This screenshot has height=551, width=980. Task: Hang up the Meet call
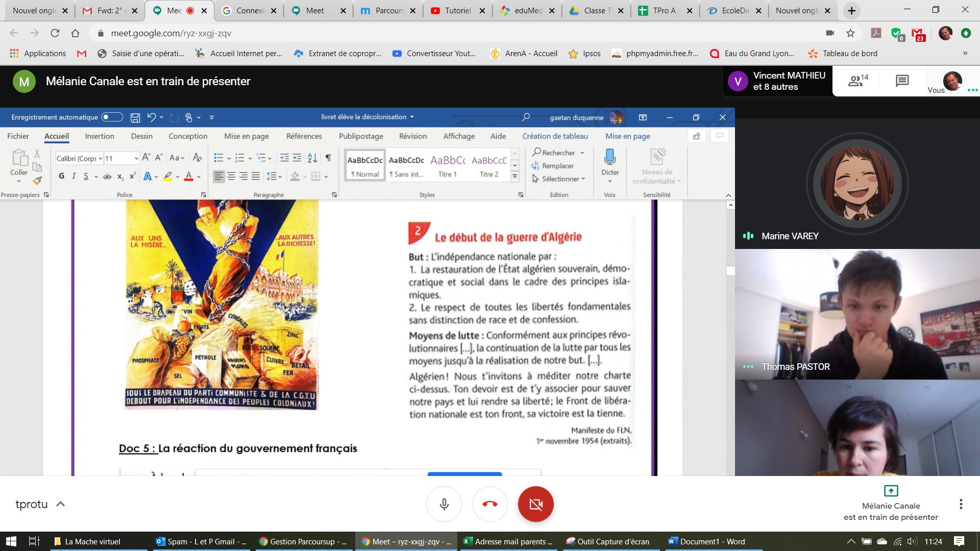click(489, 504)
